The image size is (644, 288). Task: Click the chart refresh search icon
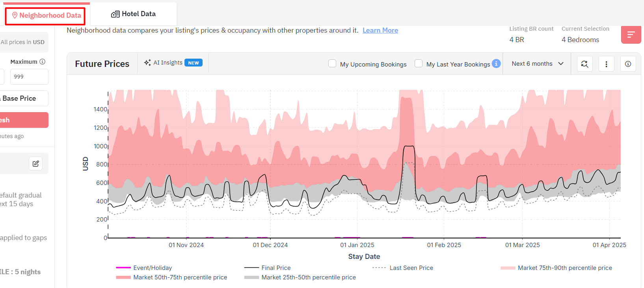pyautogui.click(x=585, y=64)
